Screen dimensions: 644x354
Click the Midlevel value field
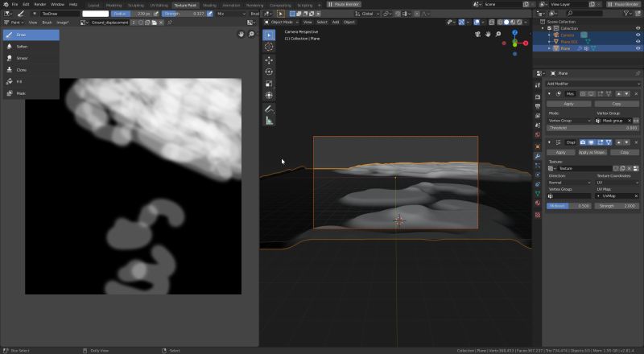click(569, 206)
